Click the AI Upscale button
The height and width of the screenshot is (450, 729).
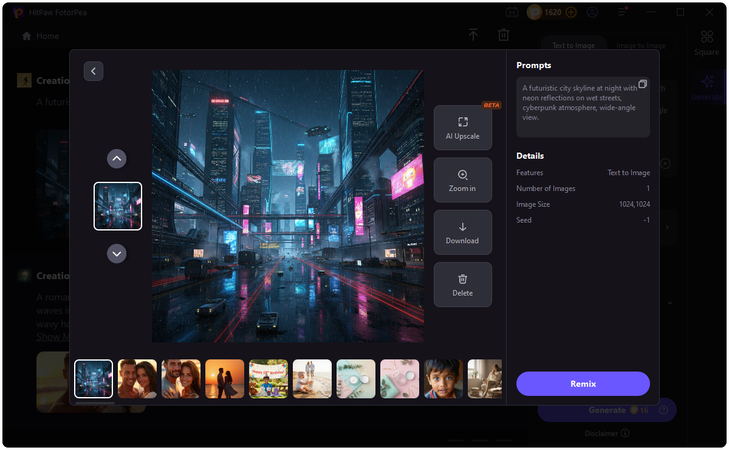pyautogui.click(x=463, y=128)
